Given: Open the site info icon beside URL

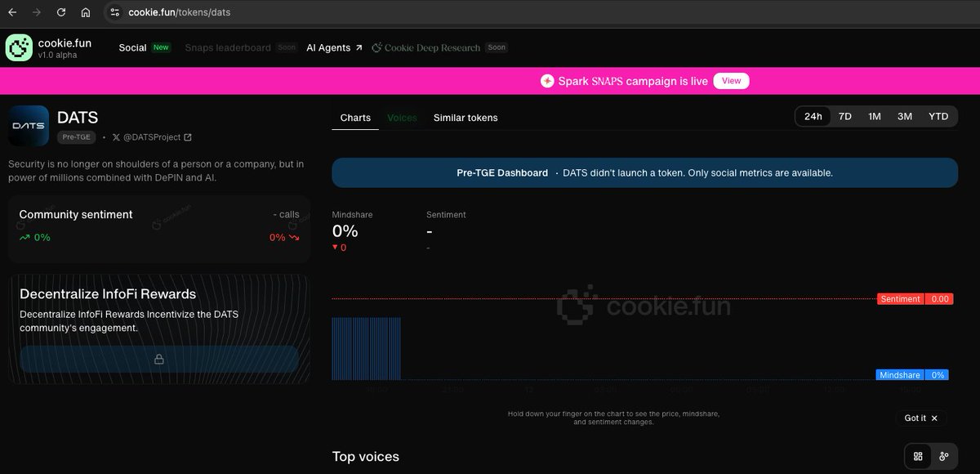Looking at the screenshot, I should (114, 12).
